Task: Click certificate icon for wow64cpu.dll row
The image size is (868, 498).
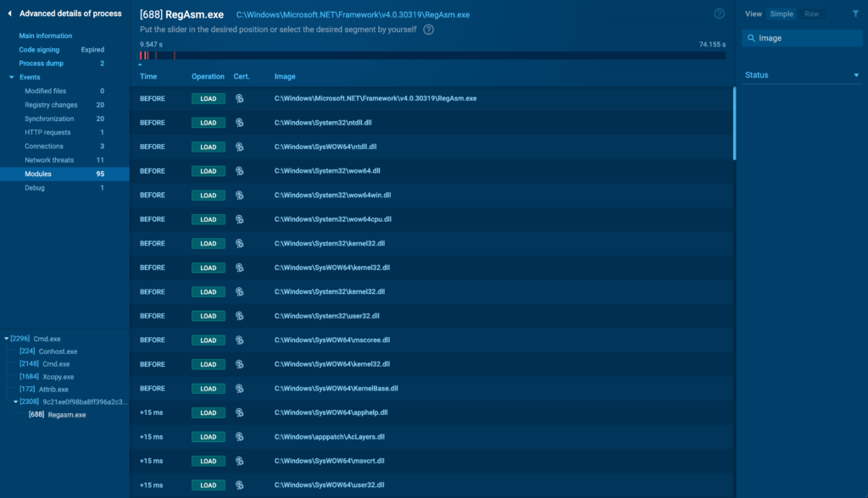Action: point(240,219)
